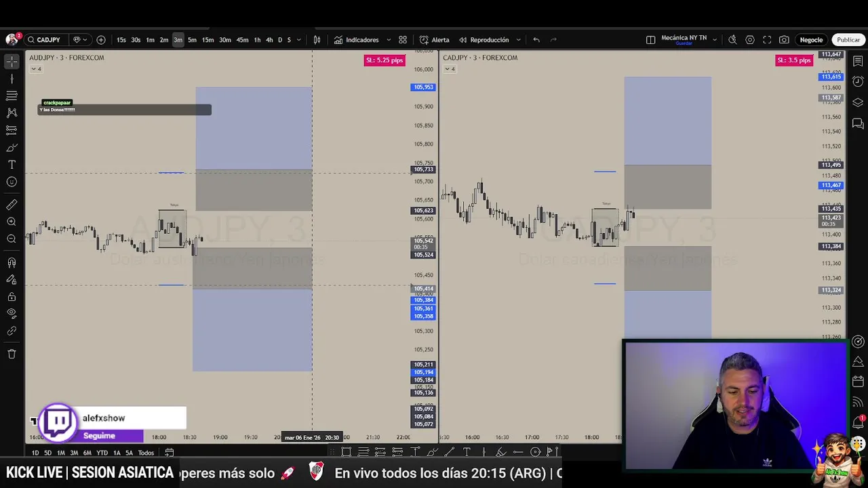Redo the last chart action
The image size is (868, 488).
pos(553,40)
